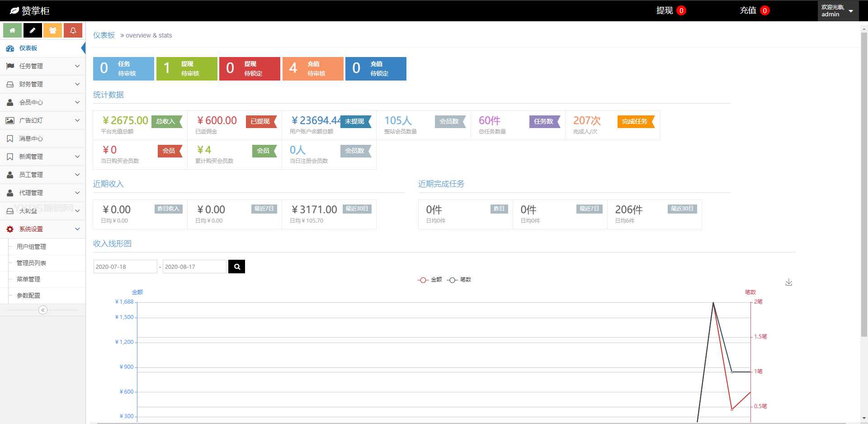The image size is (868, 424).
Task: Open the 提现 notifications in header
Action: (x=671, y=10)
